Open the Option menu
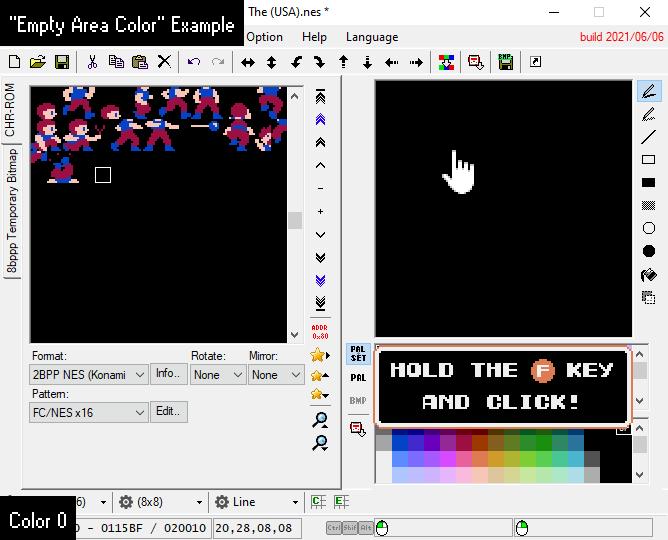 [265, 37]
